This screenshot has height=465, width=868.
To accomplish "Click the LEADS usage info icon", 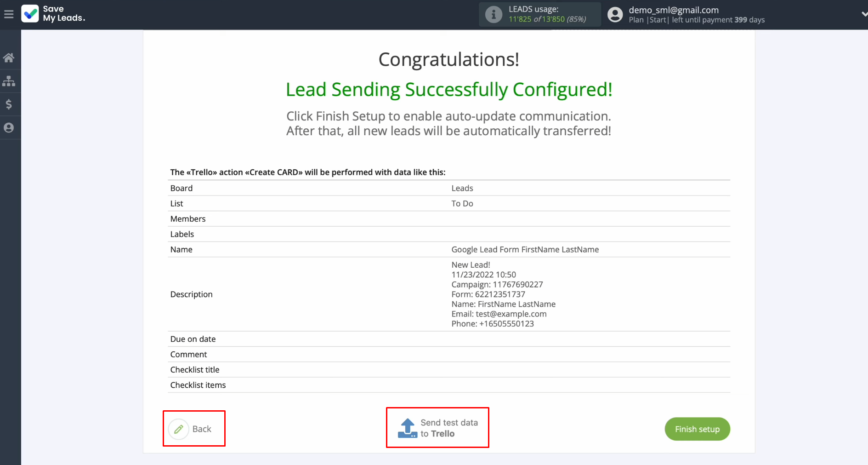I will pyautogui.click(x=494, y=14).
